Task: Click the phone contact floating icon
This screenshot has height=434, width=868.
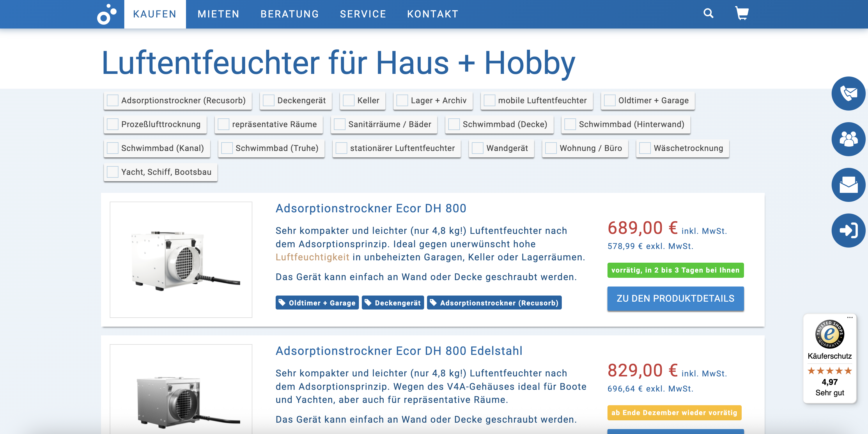Action: [848, 94]
